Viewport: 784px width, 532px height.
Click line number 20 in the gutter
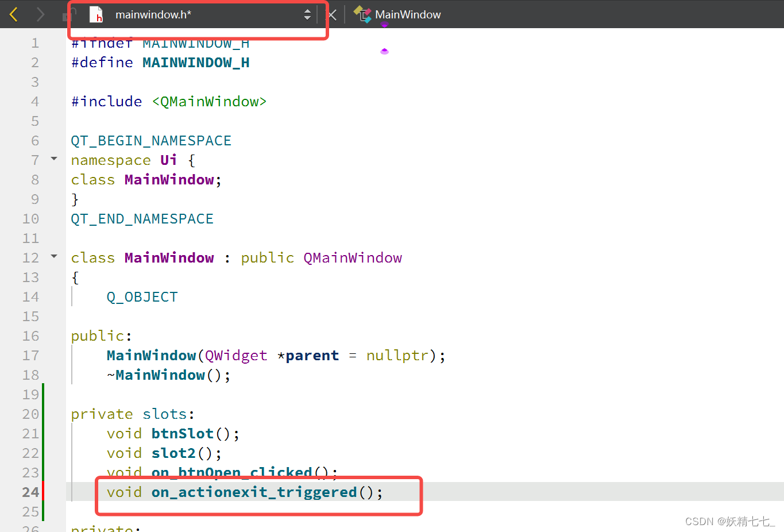tap(30, 414)
